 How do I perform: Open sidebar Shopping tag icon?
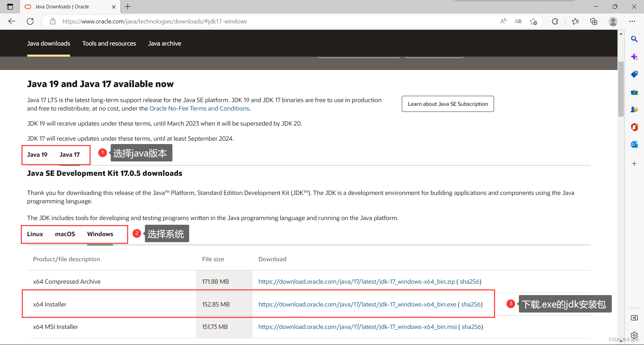pos(634,74)
